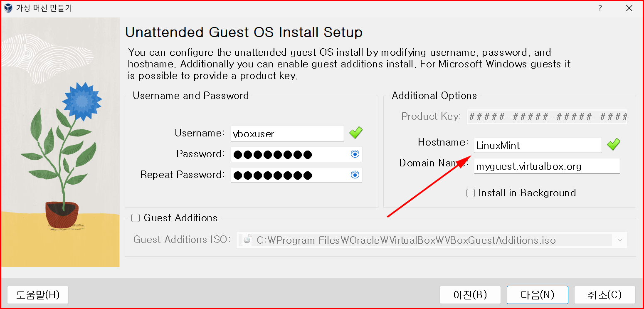Click the VirtualBox cube icon in title bar
644x309 pixels.
[8, 8]
